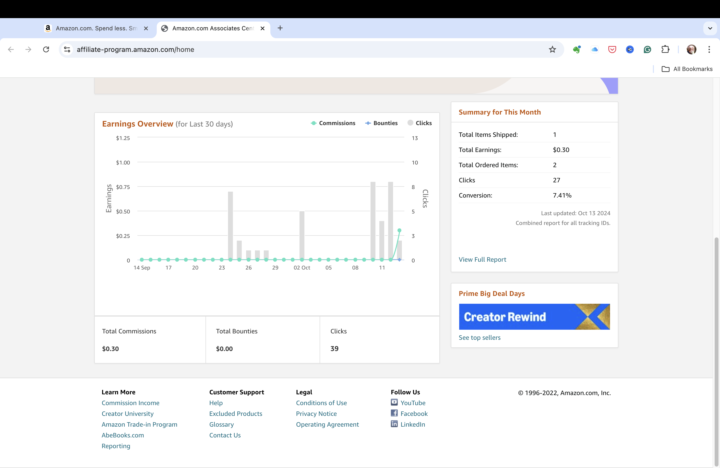Screen dimensions: 720x468
Task: Click Summary for This Month heading
Action: pos(500,112)
